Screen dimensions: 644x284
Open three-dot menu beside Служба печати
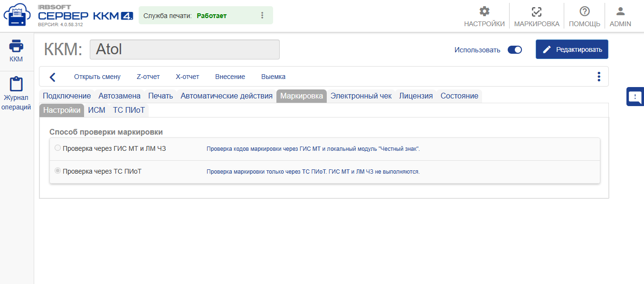[x=262, y=15]
